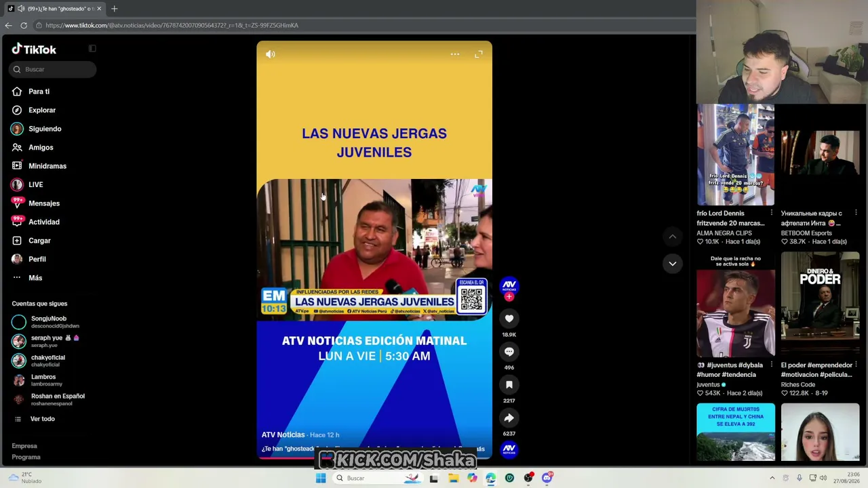This screenshot has width=868, height=488.
Task: Open the ALMA NEGRA CLIPS channel
Action: pyautogui.click(x=724, y=233)
